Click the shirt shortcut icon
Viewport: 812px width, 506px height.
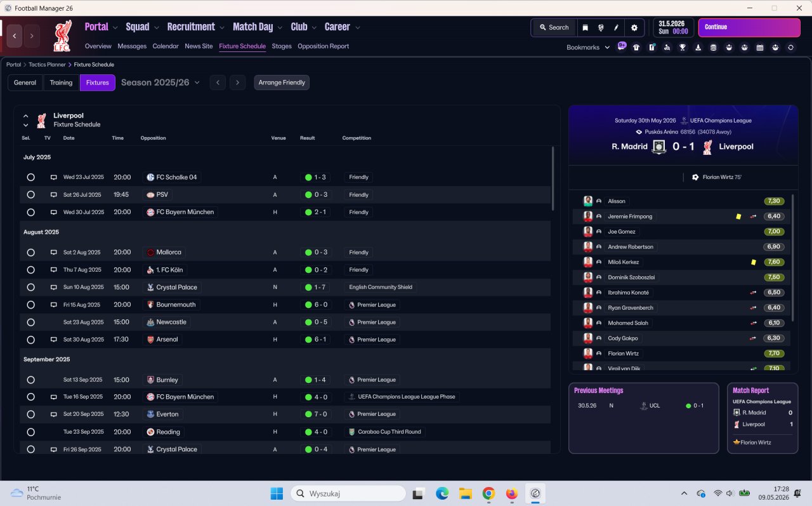pos(636,47)
